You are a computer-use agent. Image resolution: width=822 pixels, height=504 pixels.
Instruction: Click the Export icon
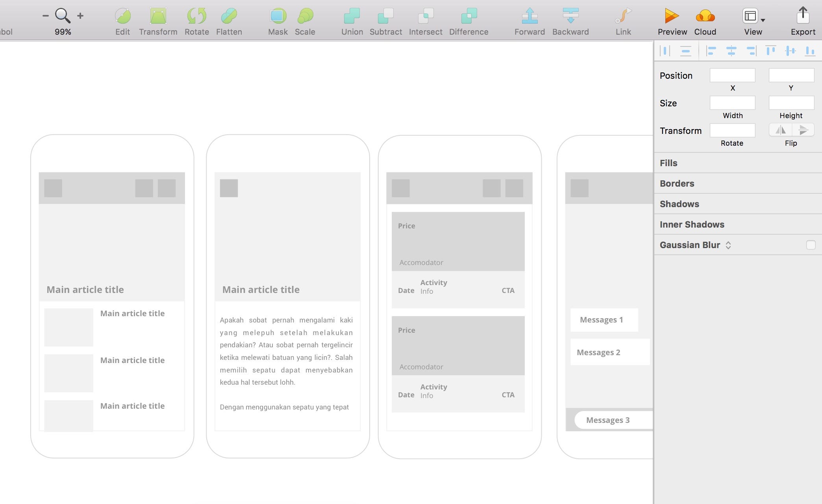point(803,17)
